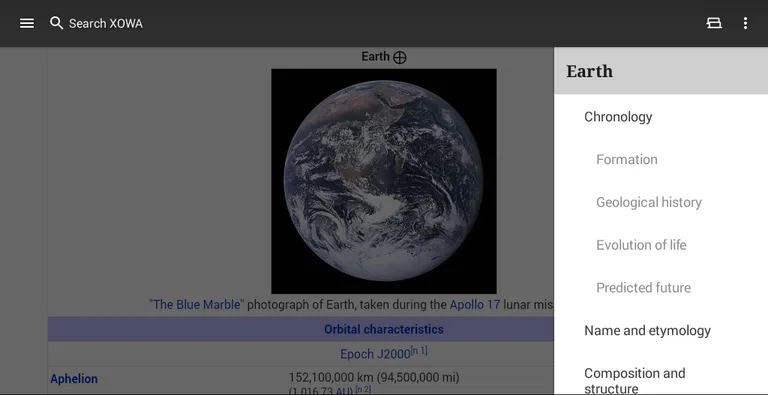Viewport: 768px width, 395px height.
Task: Open the hamburger navigation menu
Action: tap(27, 23)
